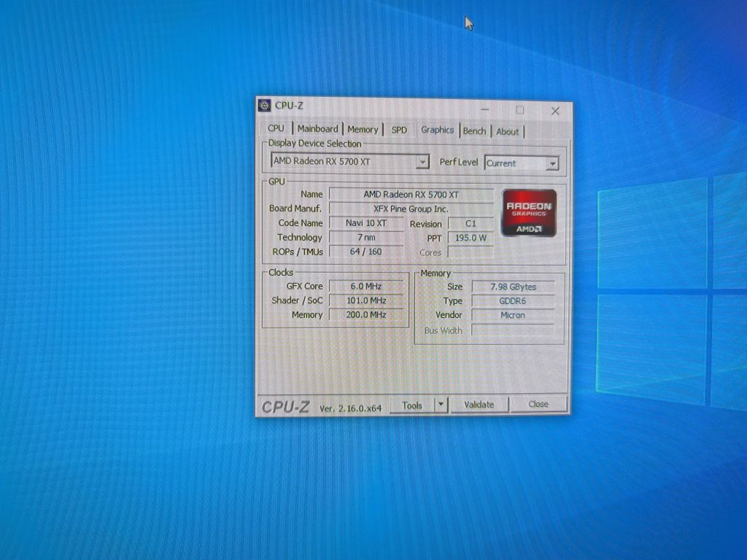
Task: Open the Perf Level Current dropdown
Action: 521,163
